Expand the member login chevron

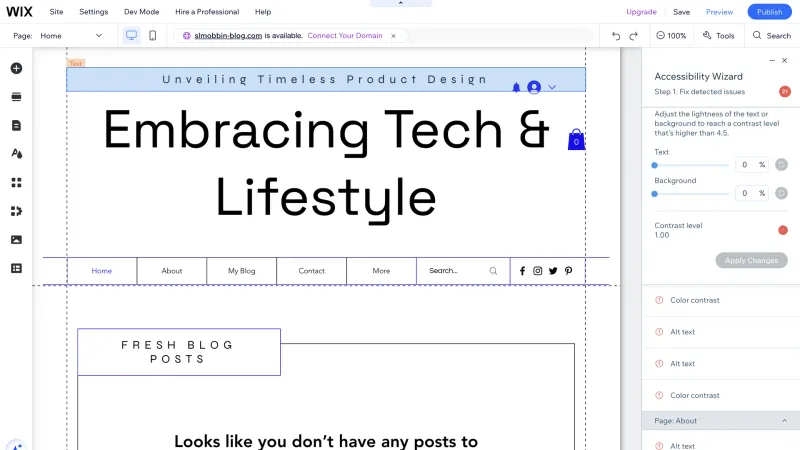[x=552, y=87]
